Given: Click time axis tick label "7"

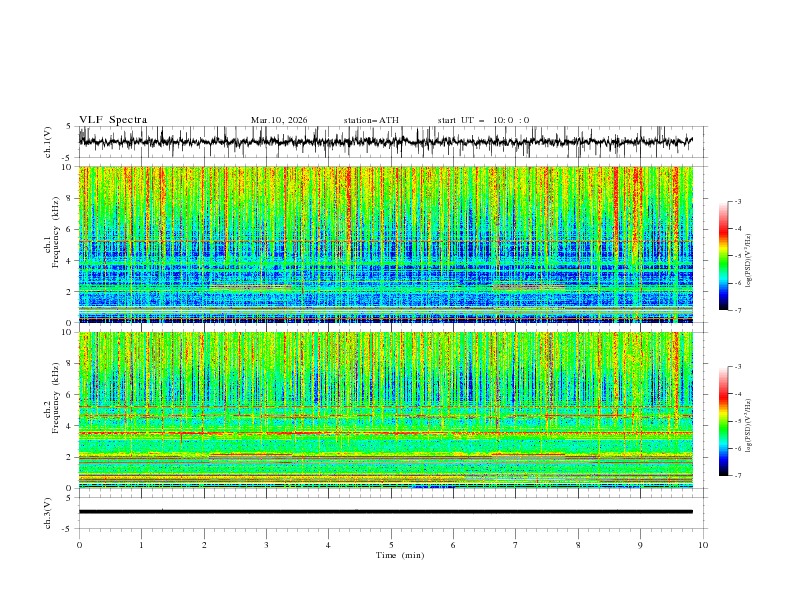Looking at the screenshot, I should click(515, 545).
